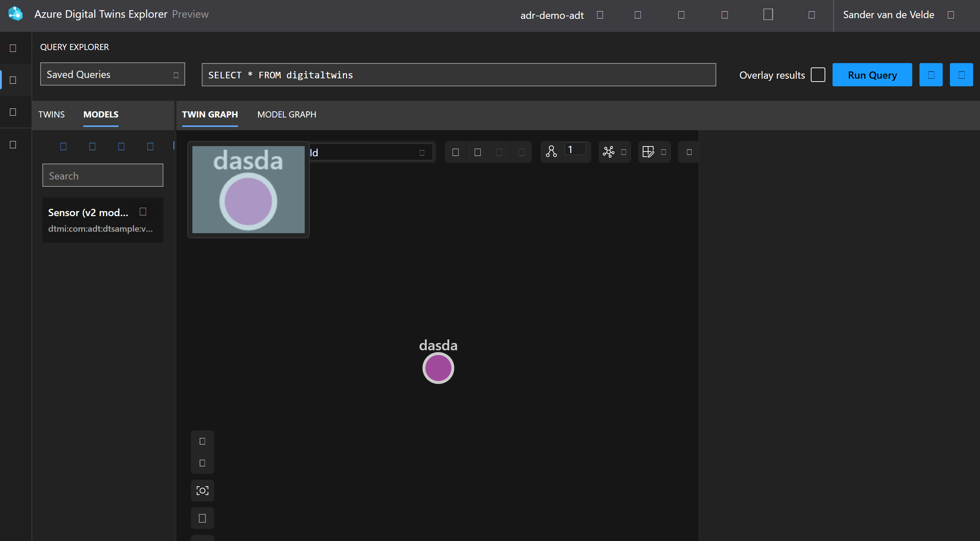The image size is (980, 541).
Task: Switch to the TWINS tab
Action: click(51, 115)
